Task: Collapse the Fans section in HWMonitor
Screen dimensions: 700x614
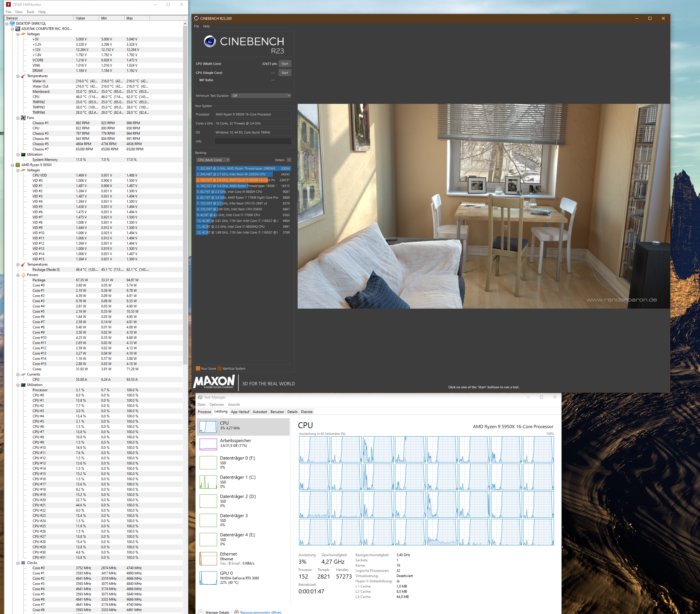Action: coord(18,118)
